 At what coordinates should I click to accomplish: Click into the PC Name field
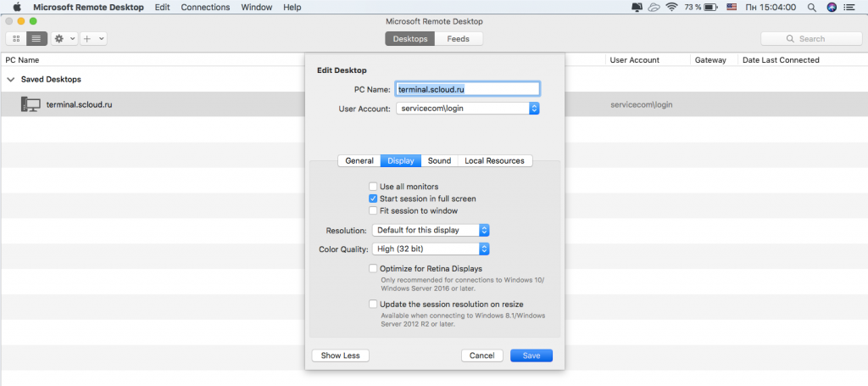[468, 88]
